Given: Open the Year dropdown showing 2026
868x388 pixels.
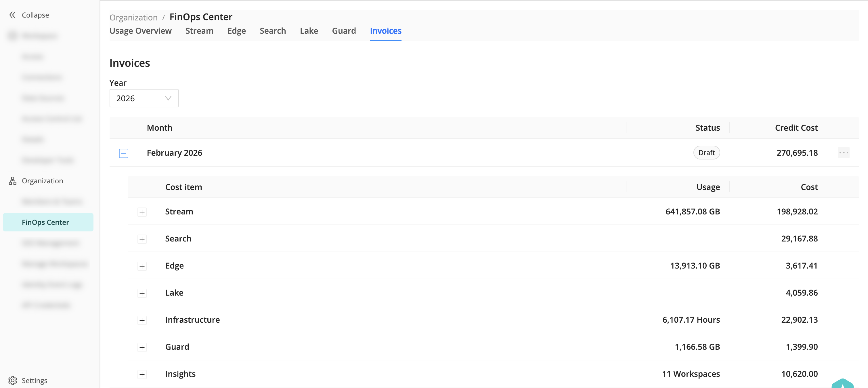Looking at the screenshot, I should 144,98.
